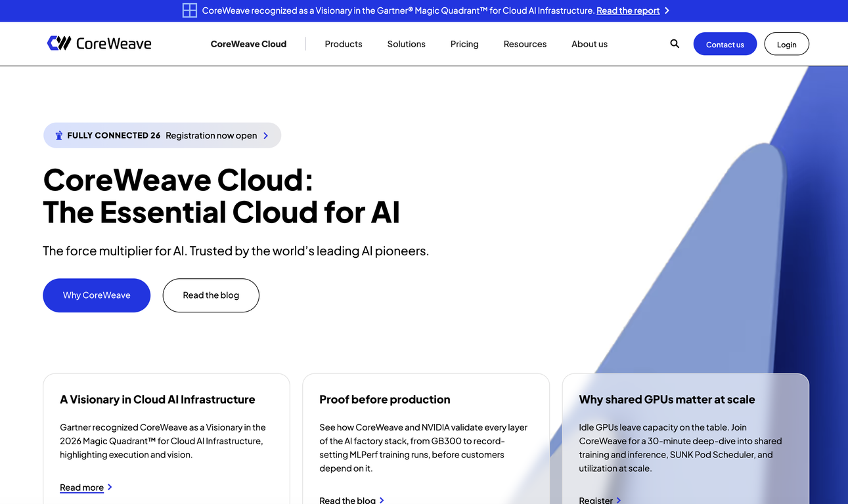Viewport: 848px width, 504px height.
Task: Click the Gartner quadrant grid icon in banner
Action: pyautogui.click(x=190, y=10)
